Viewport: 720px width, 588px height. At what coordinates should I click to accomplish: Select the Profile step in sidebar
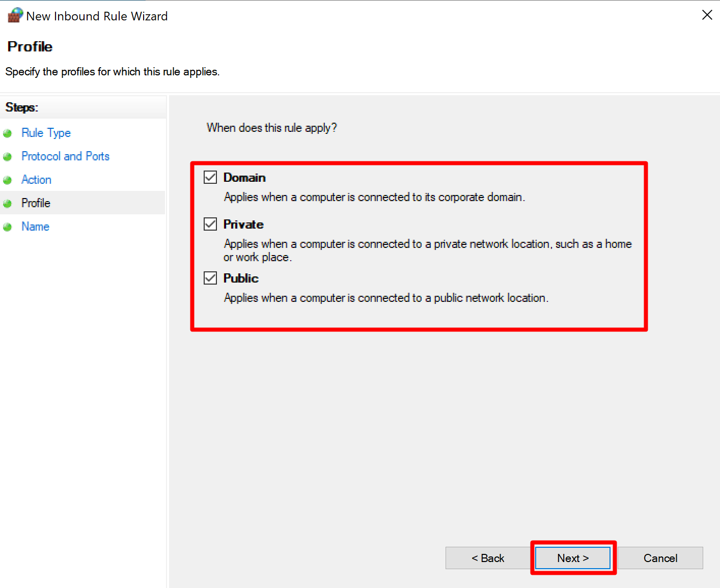coord(36,203)
